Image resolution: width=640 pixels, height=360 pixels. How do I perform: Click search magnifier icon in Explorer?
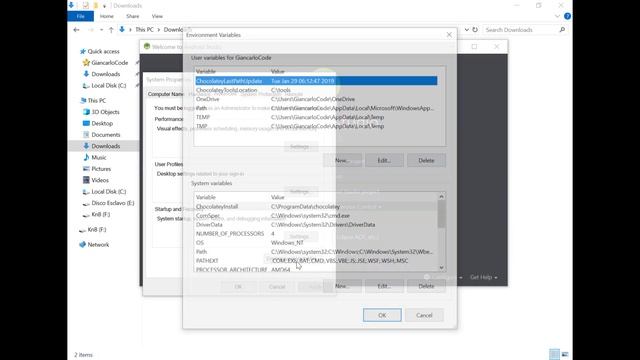[x=562, y=30]
